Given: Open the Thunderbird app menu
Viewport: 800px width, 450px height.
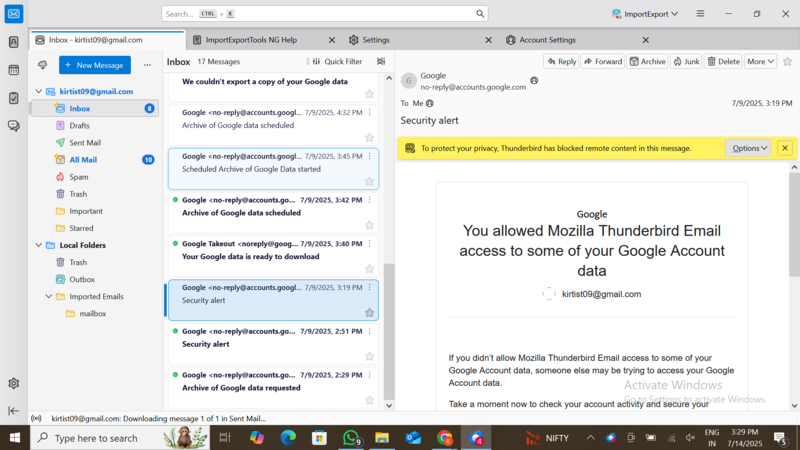Looking at the screenshot, I should tap(700, 14).
